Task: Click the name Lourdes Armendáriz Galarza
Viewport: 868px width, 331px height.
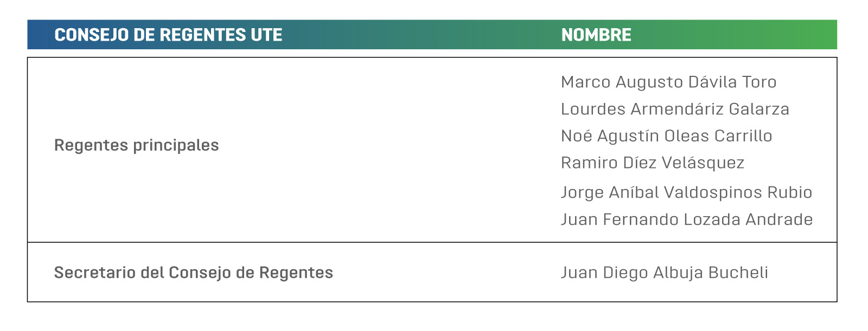Action: tap(675, 109)
